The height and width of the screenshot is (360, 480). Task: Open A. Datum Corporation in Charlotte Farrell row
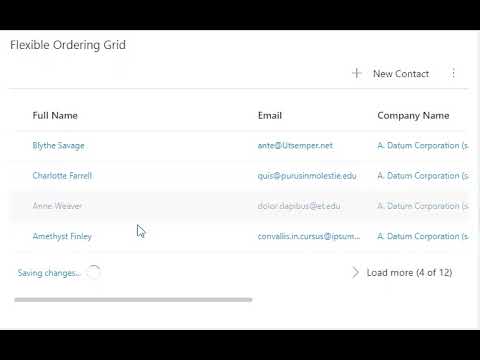423,176
